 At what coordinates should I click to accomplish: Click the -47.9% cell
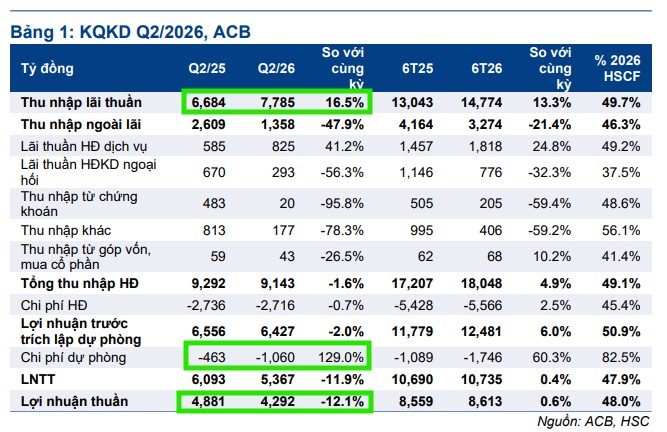(342, 125)
